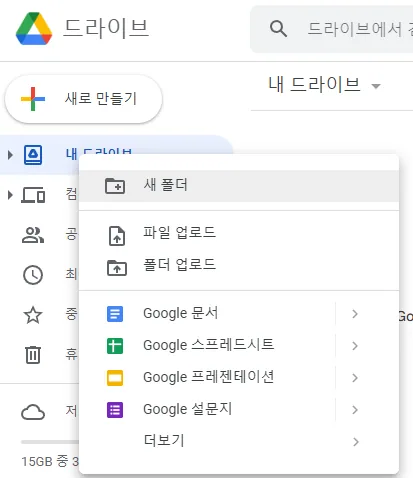Expand the computers tree arrow
413x478 pixels.
10,195
